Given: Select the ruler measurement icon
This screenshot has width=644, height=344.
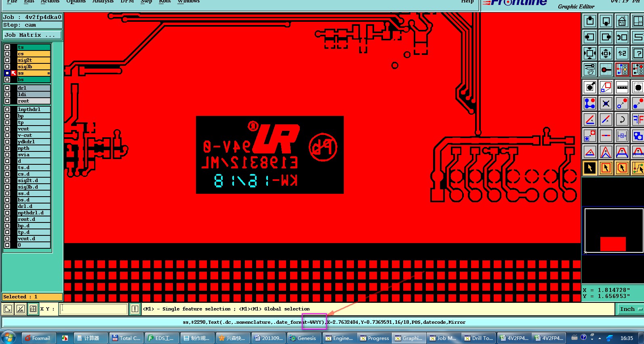Looking at the screenshot, I should click(622, 87).
